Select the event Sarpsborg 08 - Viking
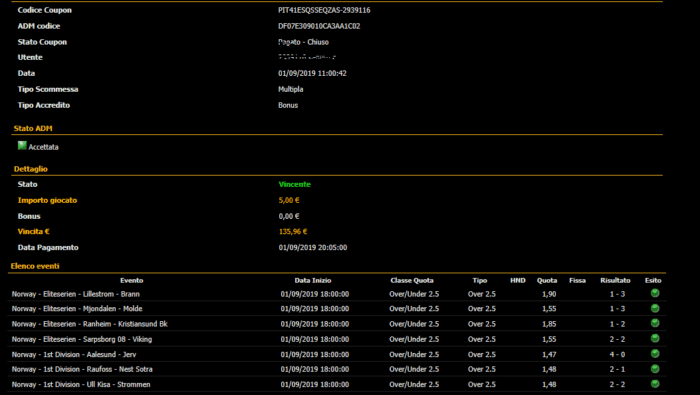 pos(82,339)
